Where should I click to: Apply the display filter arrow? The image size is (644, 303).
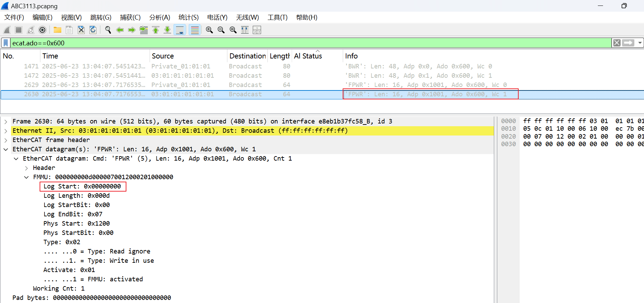click(x=629, y=43)
